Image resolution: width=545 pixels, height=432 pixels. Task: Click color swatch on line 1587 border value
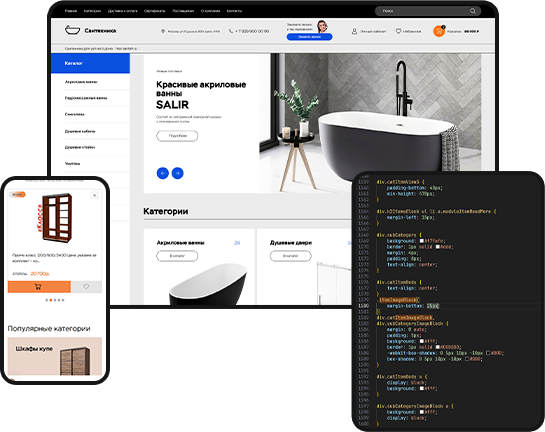(x=438, y=347)
